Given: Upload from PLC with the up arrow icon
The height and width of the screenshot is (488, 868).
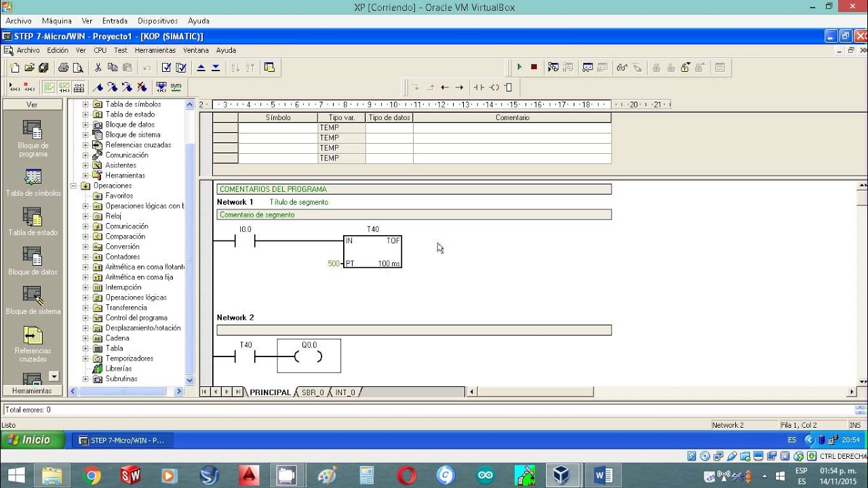Looking at the screenshot, I should [201, 67].
